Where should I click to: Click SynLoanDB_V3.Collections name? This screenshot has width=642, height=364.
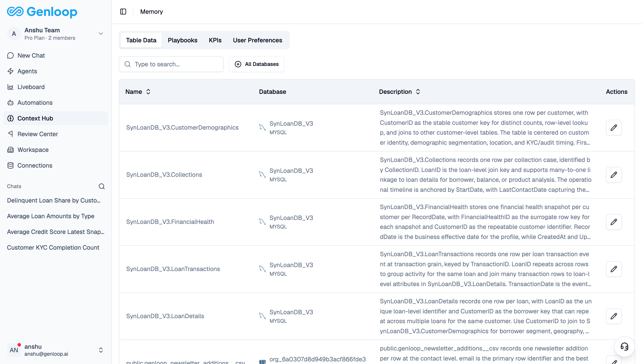[x=164, y=175]
